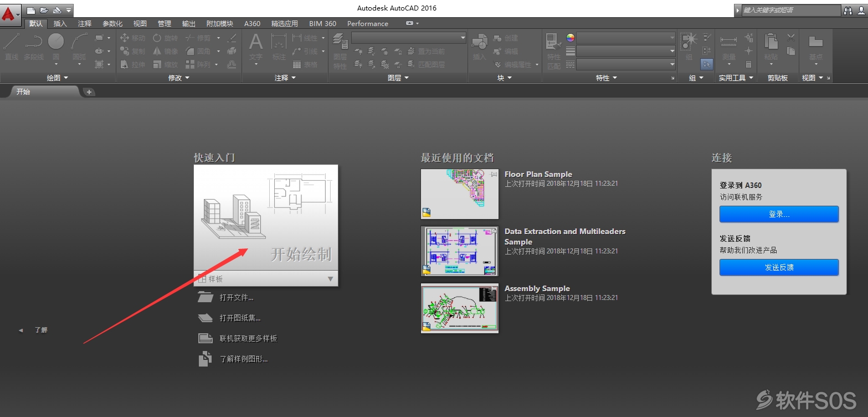Click the keyword search input field
The height and width of the screenshot is (417, 868).
coord(790,10)
